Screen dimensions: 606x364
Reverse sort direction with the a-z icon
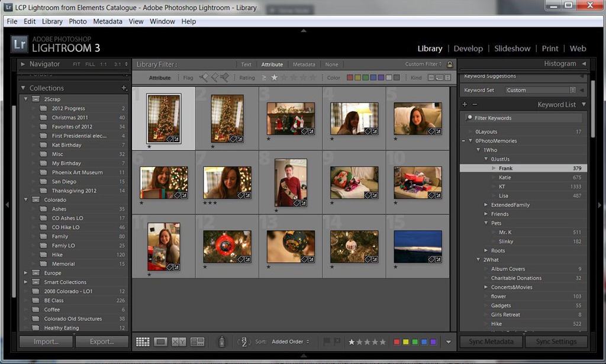pos(243,342)
